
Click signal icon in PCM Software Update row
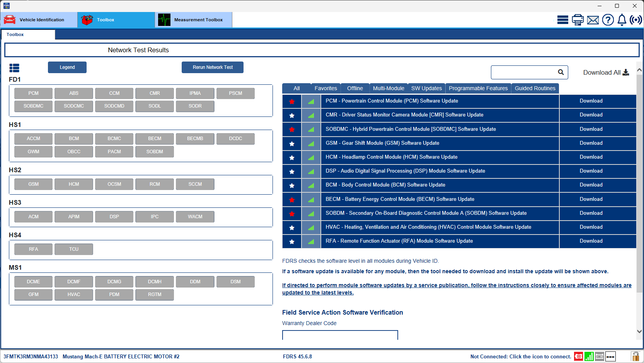311,101
